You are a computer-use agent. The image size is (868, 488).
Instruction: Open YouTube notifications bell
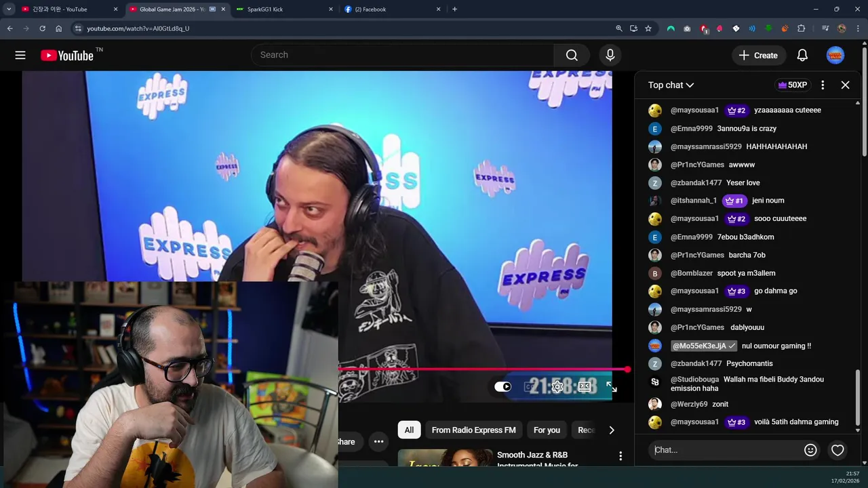802,56
